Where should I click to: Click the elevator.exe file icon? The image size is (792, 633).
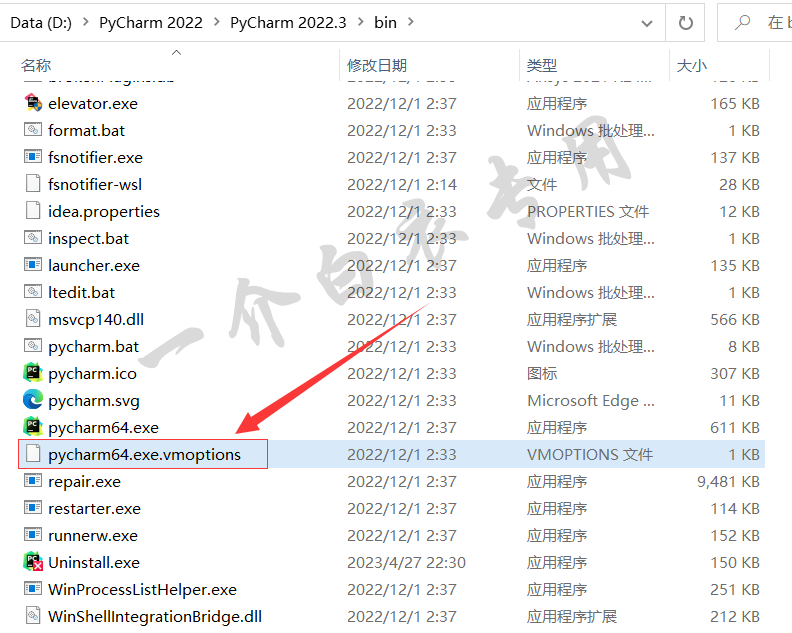pos(33,103)
